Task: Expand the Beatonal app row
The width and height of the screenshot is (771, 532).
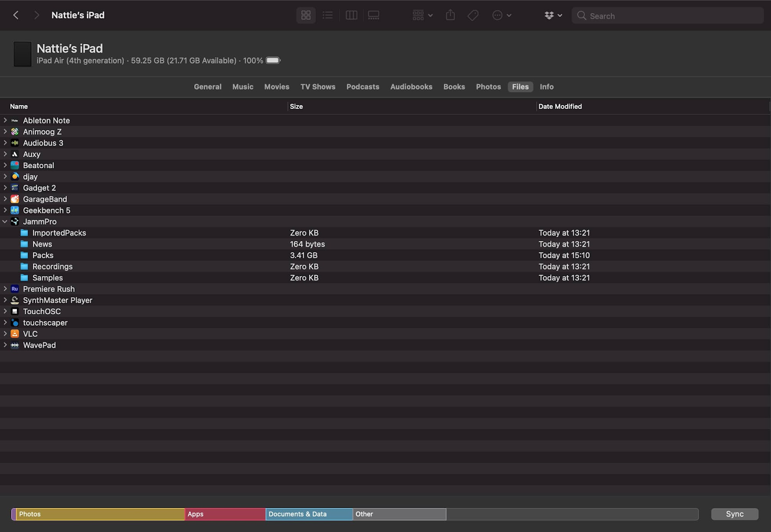Action: (5, 165)
